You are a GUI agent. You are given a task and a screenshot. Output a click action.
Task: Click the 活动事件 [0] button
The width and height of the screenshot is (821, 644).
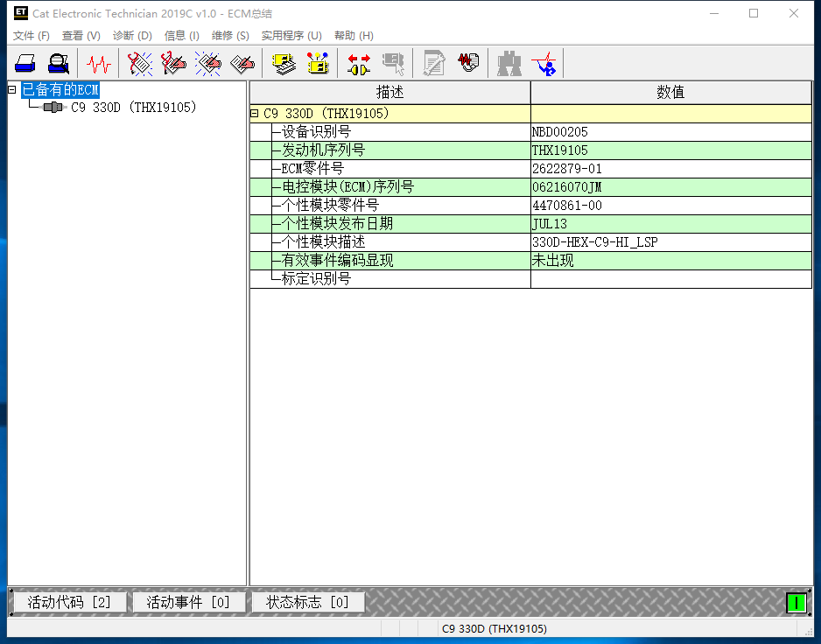[188, 603]
